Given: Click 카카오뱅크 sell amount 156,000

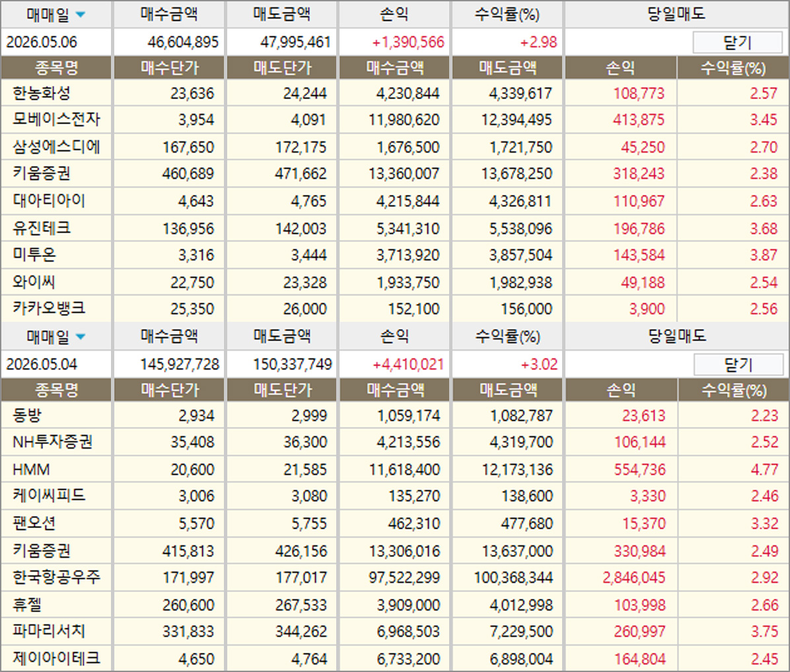Looking at the screenshot, I should click(x=526, y=309).
